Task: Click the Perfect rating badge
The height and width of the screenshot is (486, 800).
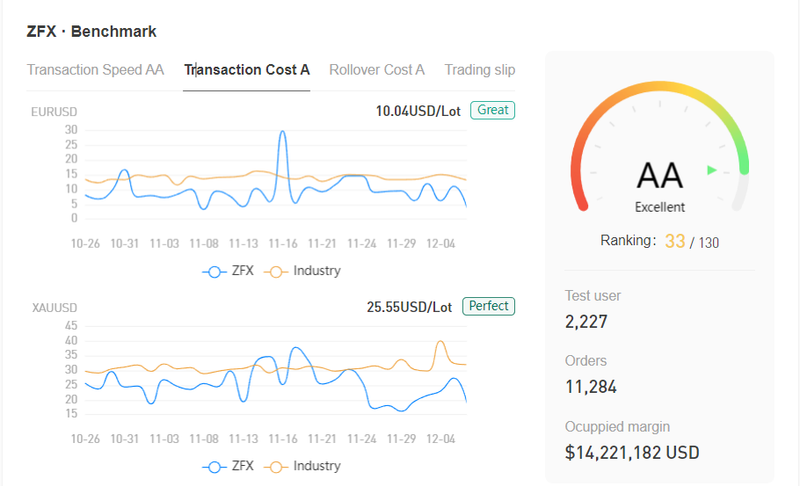Action: (x=488, y=306)
